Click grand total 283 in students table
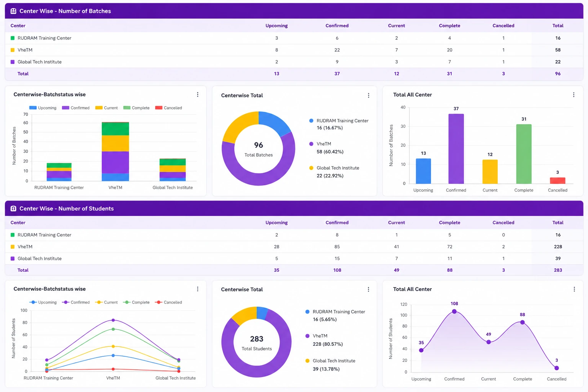 558,270
